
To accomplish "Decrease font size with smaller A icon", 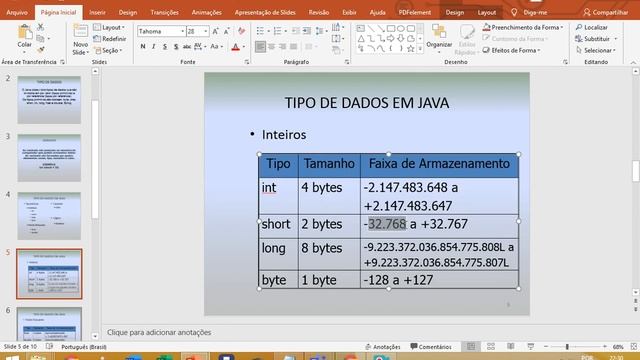I will 227,31.
